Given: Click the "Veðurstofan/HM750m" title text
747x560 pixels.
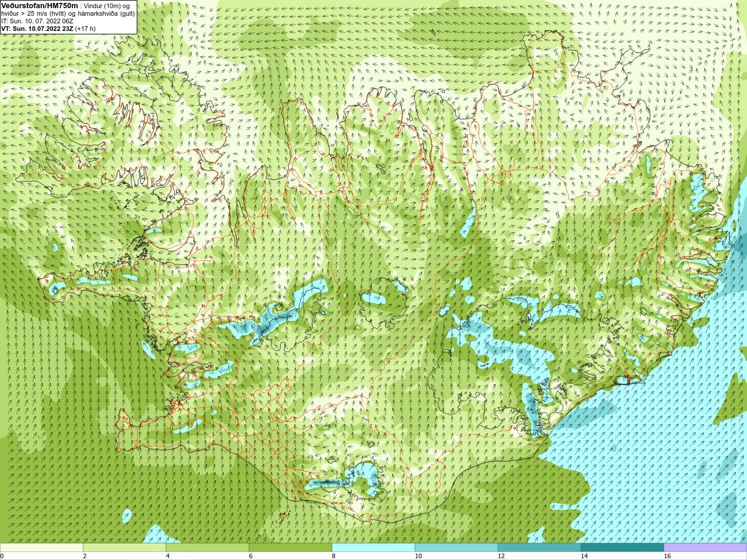Looking at the screenshot, I should (x=40, y=5).
